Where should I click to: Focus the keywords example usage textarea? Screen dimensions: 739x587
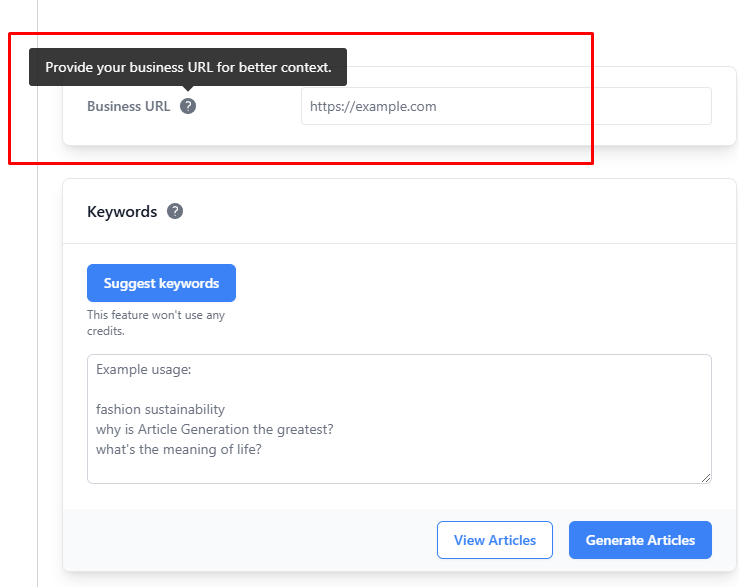coord(399,419)
